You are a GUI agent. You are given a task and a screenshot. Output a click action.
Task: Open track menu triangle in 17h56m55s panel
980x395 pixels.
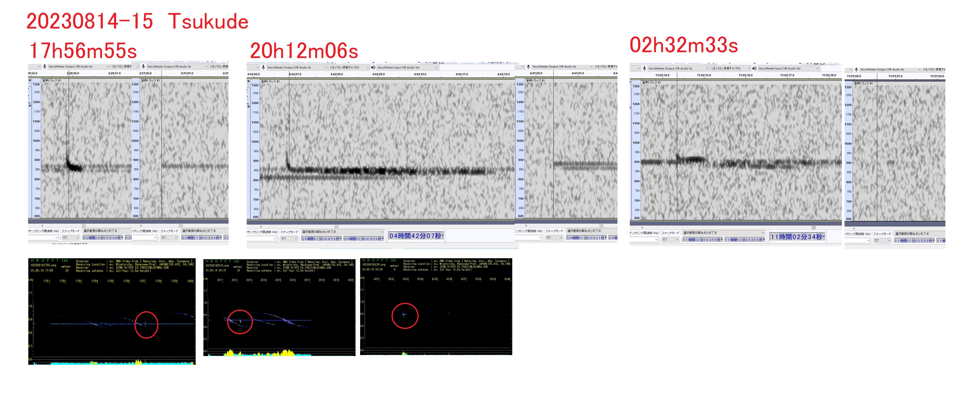click(x=30, y=80)
